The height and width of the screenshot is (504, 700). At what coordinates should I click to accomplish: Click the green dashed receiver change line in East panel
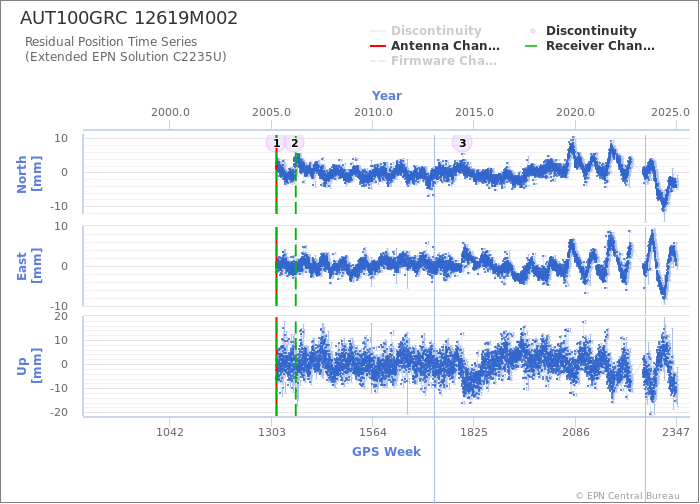pyautogui.click(x=296, y=266)
